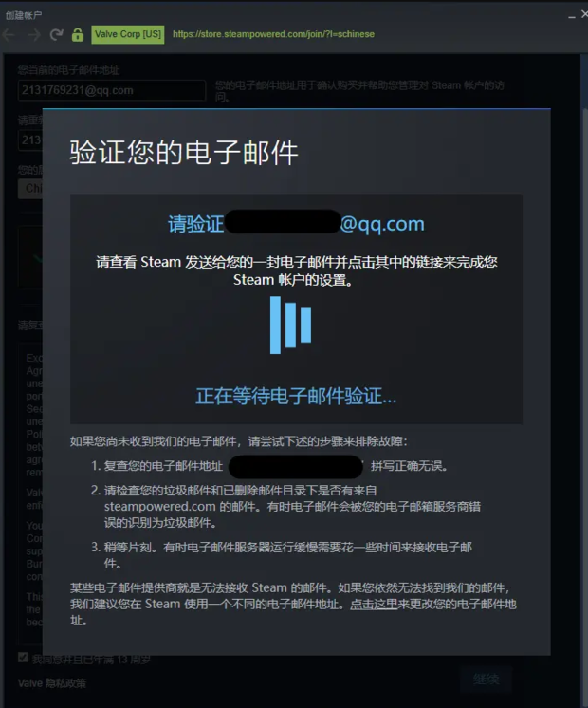588x708 pixels.
Task: Click the store.steampowered.com URL address
Action: click(273, 34)
